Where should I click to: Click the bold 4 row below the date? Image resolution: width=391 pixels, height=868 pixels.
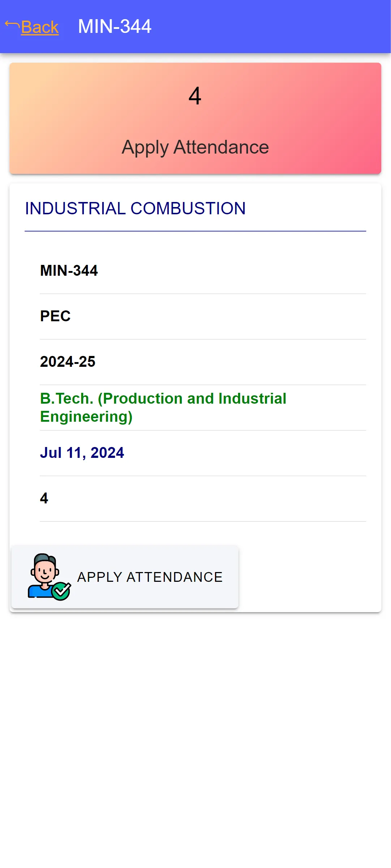(x=203, y=498)
